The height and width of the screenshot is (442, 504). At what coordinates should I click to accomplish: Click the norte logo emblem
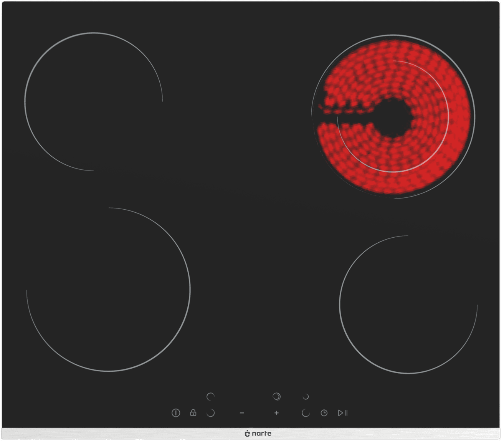247,434
